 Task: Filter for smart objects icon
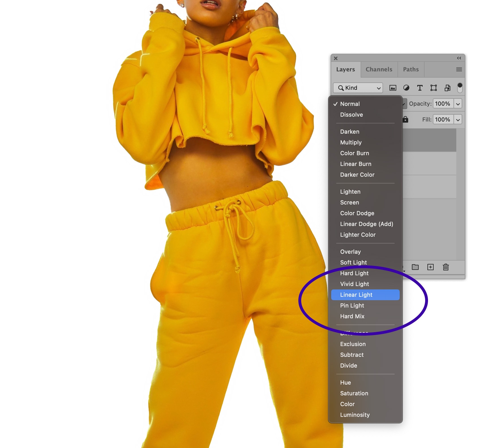(x=447, y=88)
